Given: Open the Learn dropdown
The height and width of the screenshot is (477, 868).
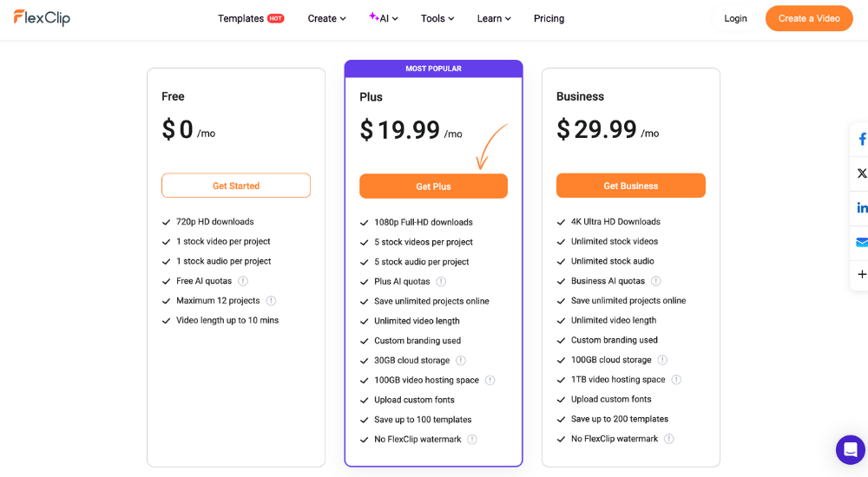Looking at the screenshot, I should tap(494, 18).
